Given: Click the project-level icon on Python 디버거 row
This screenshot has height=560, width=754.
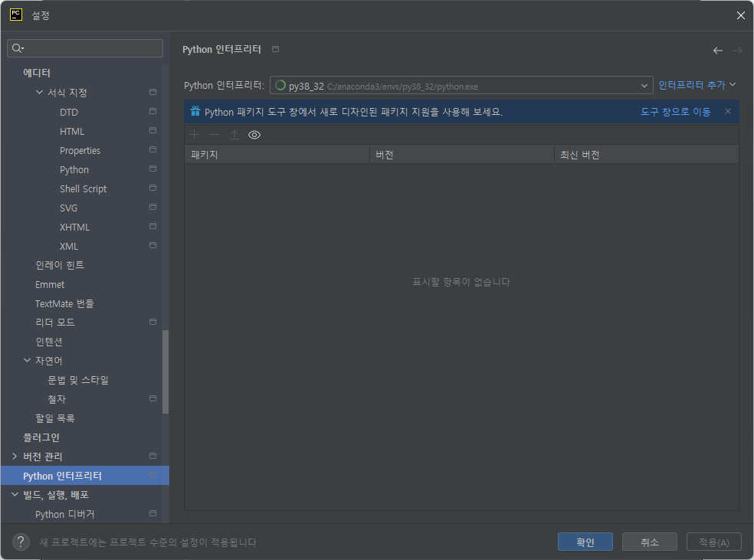Looking at the screenshot, I should 153,513.
